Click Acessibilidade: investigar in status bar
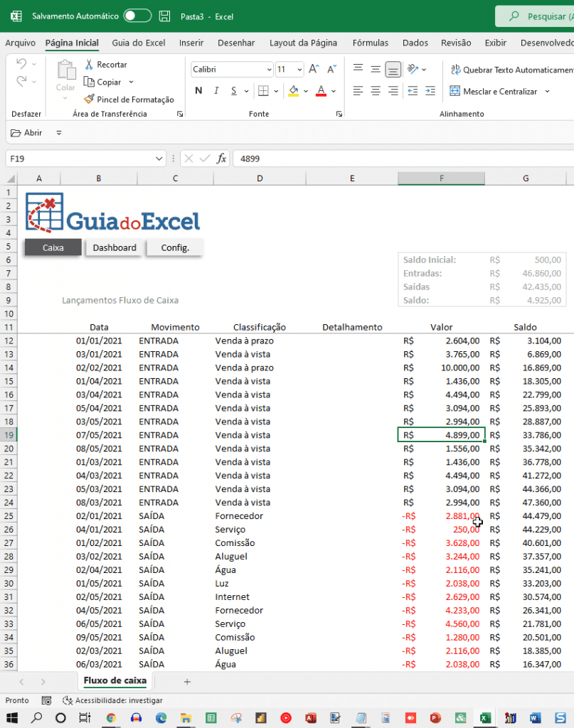574x728 pixels. [112, 700]
